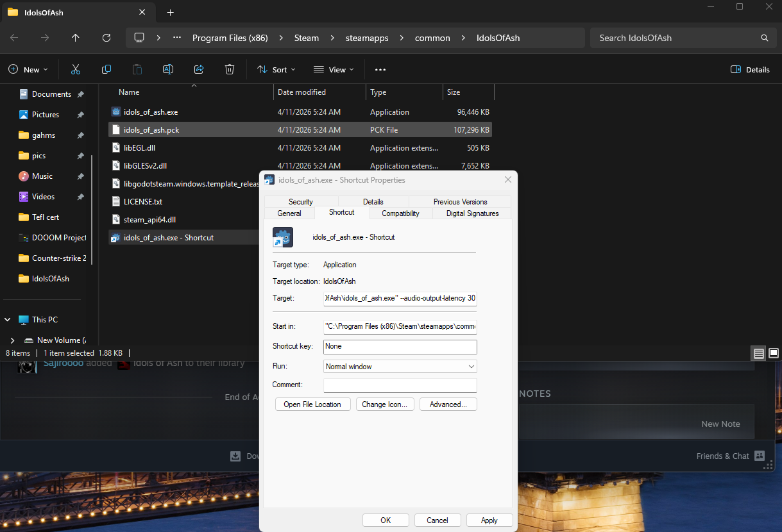The width and height of the screenshot is (782, 532).
Task: Open the See more ellipsis menu
Action: [x=380, y=69]
